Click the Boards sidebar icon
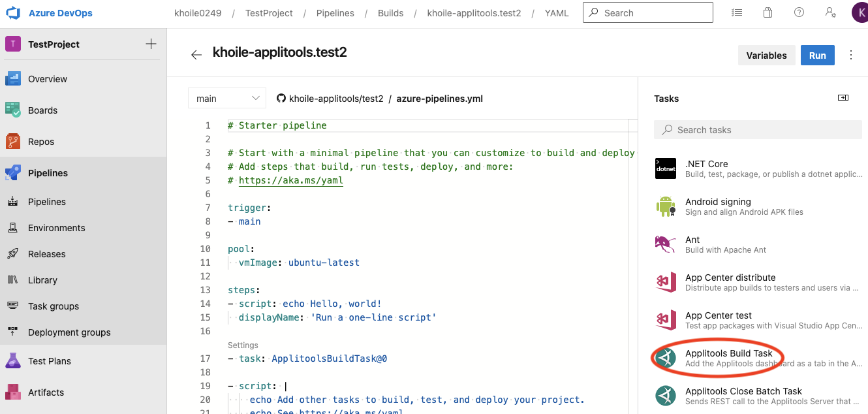The width and height of the screenshot is (868, 414). [13, 110]
